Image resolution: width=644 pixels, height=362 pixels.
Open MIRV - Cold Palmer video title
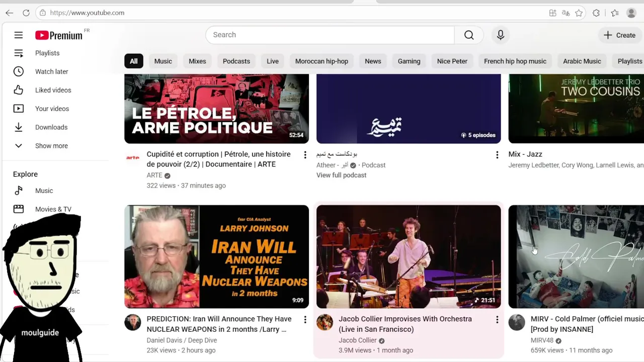click(x=587, y=324)
